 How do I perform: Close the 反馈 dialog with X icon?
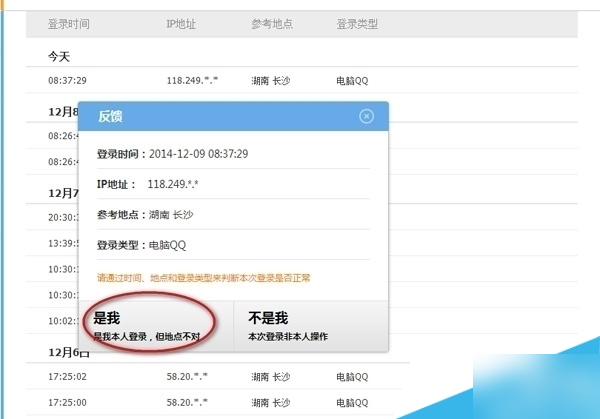click(366, 116)
